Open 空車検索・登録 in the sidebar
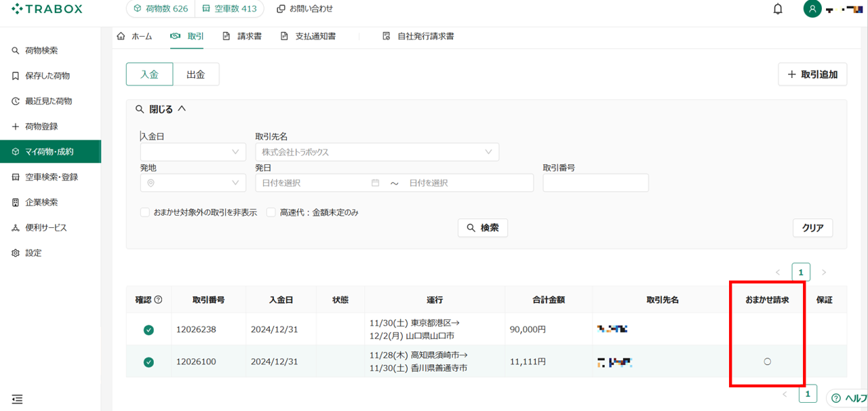The height and width of the screenshot is (411, 868). pyautogui.click(x=50, y=177)
